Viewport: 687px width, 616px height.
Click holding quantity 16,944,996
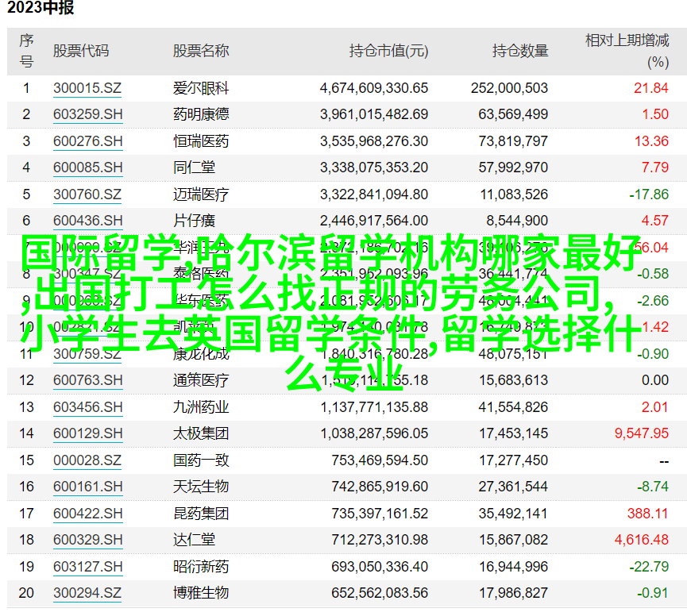pyautogui.click(x=513, y=567)
